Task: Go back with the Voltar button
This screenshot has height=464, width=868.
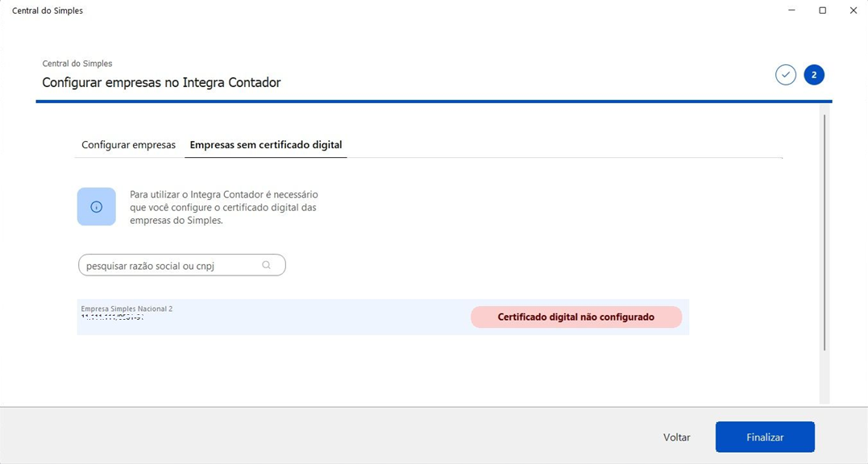Action: click(x=676, y=437)
